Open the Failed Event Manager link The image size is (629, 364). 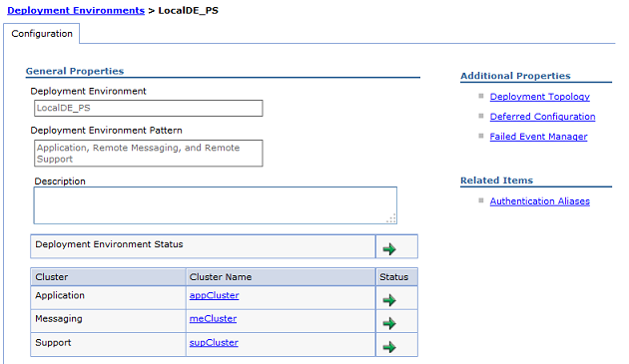(538, 137)
